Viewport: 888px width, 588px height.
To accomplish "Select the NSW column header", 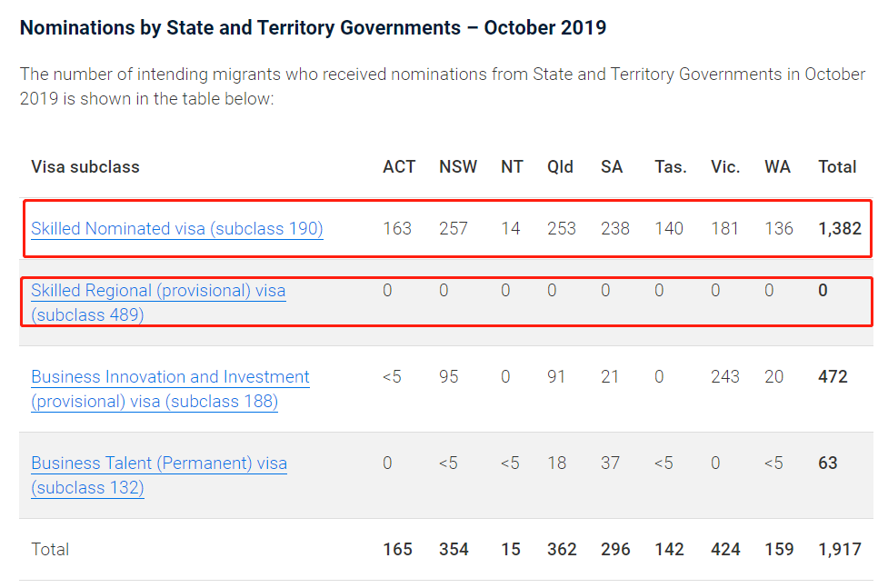I will (458, 167).
